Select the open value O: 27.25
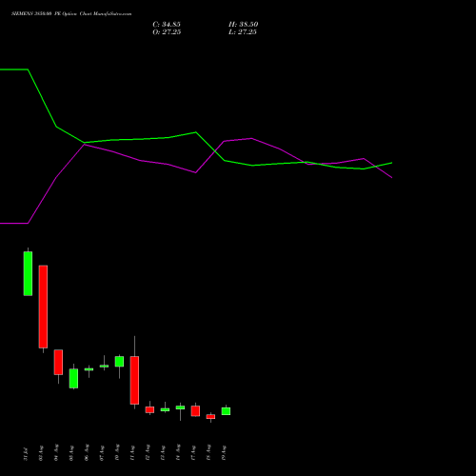Viewport: 476px width, 476px height. pyautogui.click(x=167, y=32)
